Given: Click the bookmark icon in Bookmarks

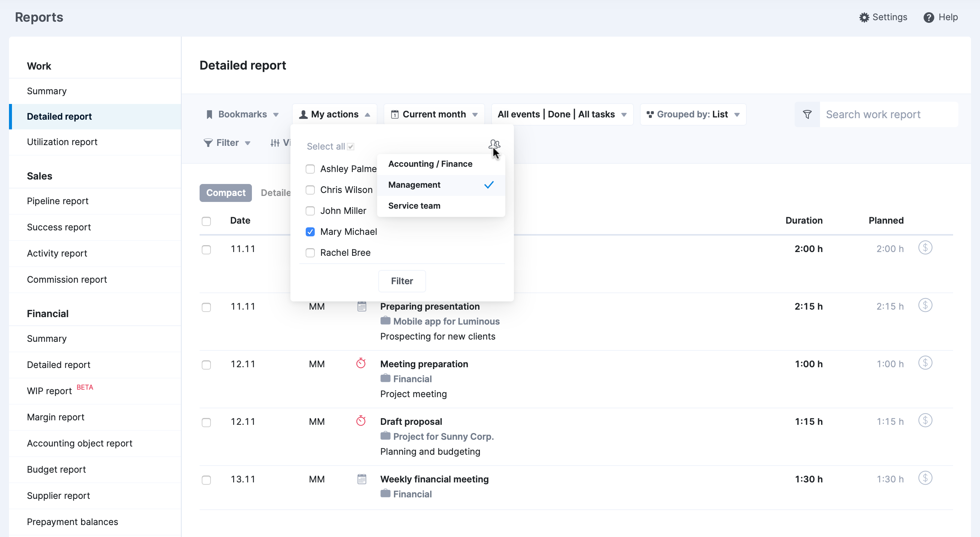Looking at the screenshot, I should coord(209,114).
